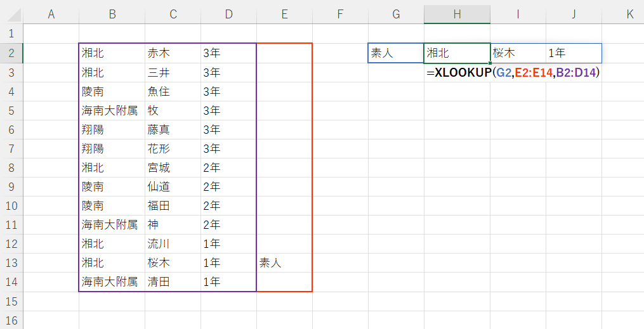The height and width of the screenshot is (329, 644).
Task: Click cell C3 containing 三井
Action: point(173,72)
